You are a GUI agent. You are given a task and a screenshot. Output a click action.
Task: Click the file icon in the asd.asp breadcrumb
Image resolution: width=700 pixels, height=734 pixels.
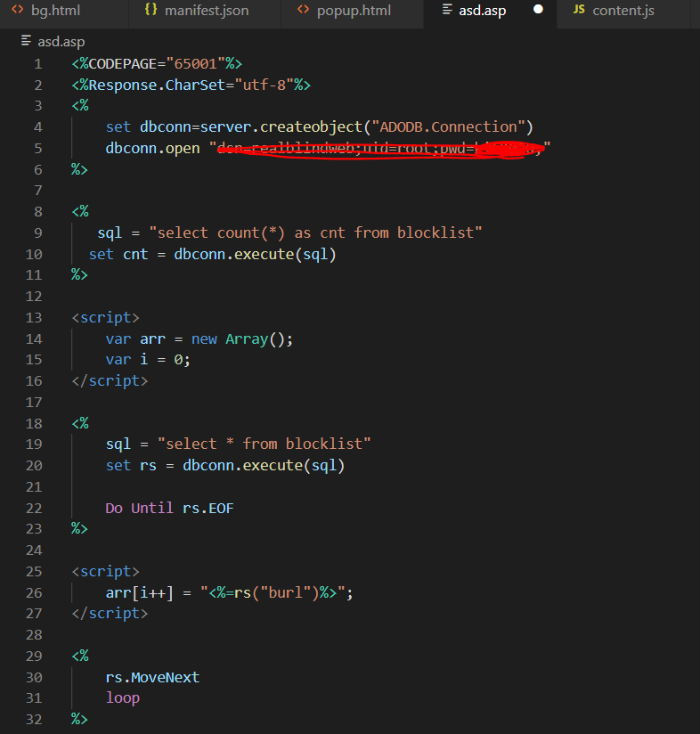coord(26,41)
